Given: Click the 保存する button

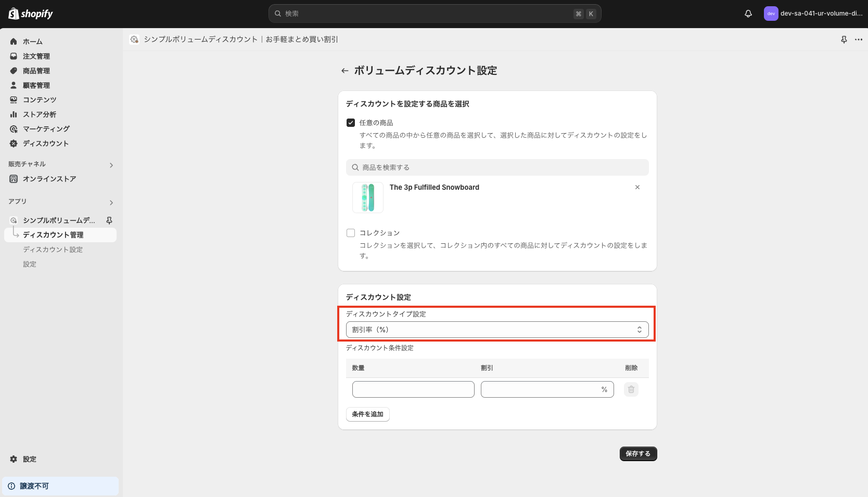Looking at the screenshot, I should pyautogui.click(x=637, y=453).
